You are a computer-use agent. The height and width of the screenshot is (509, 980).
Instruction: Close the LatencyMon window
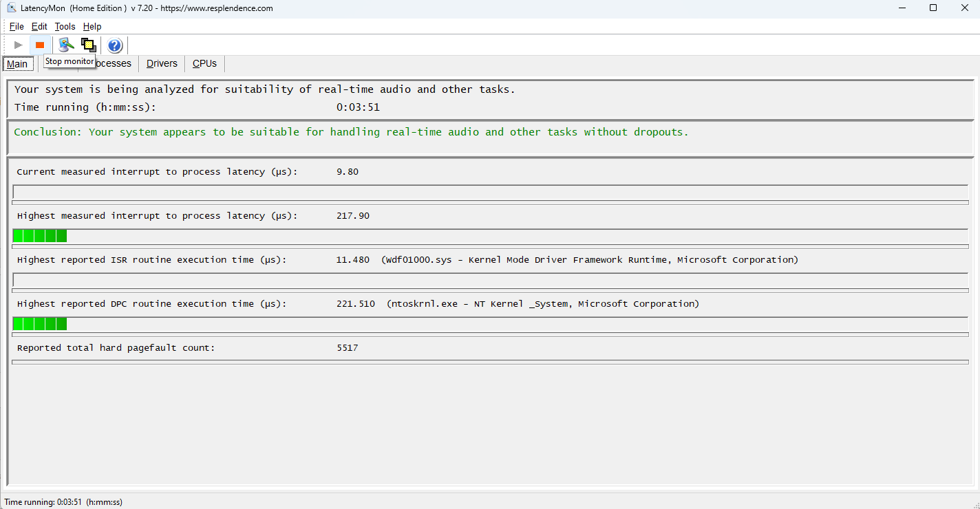coord(964,8)
